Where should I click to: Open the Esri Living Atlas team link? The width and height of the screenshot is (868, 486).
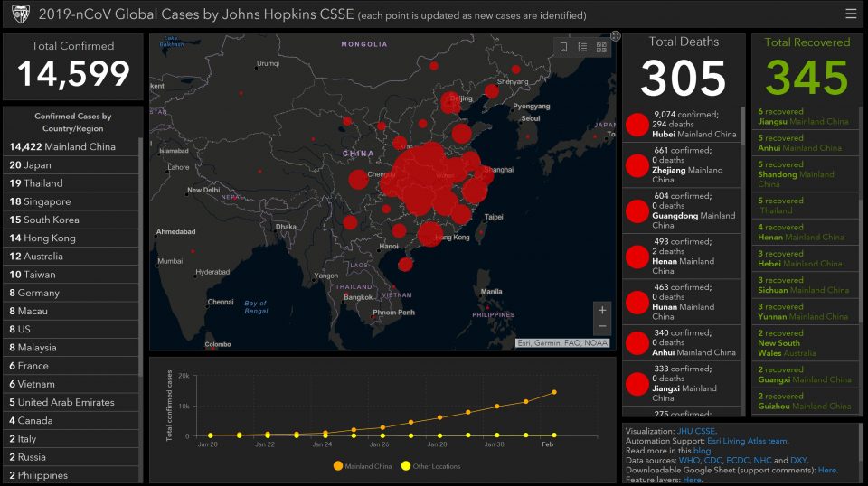tap(747, 441)
